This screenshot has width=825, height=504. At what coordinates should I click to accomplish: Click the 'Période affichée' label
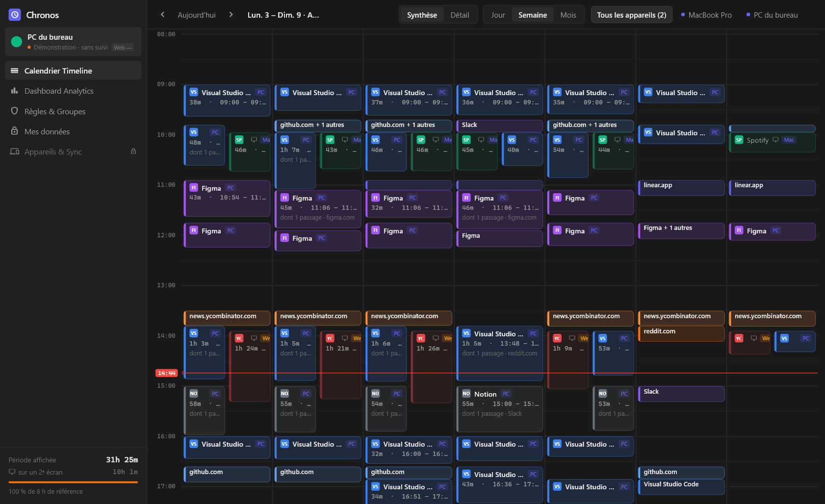click(32, 460)
